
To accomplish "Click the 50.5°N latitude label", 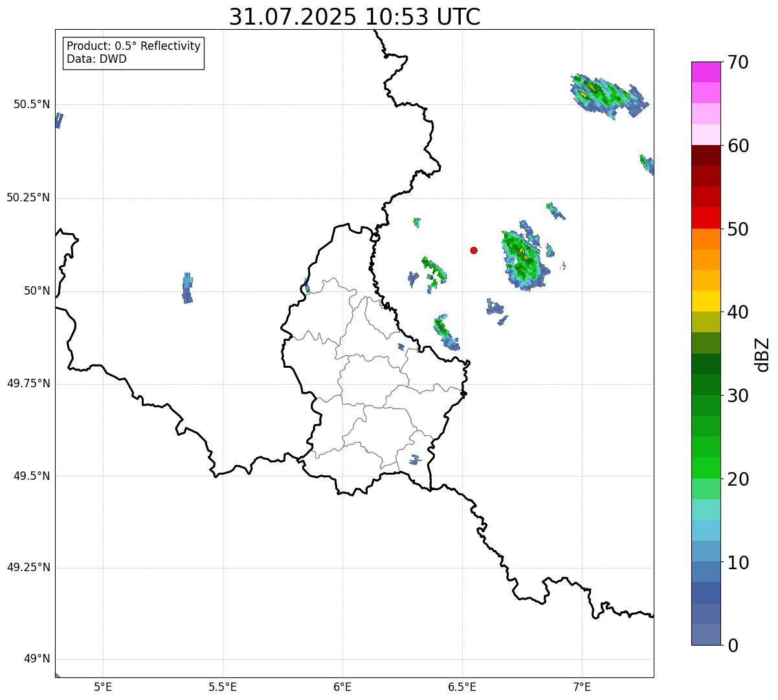I will pos(32,104).
